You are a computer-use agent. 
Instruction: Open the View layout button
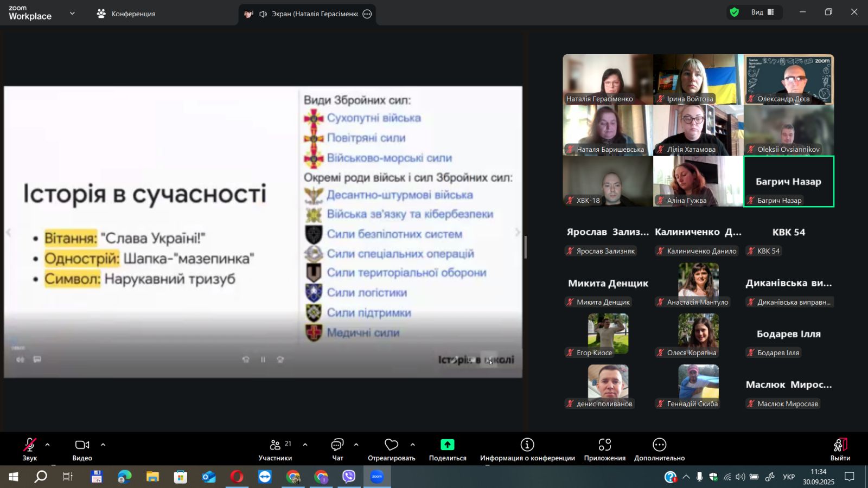pyautogui.click(x=762, y=12)
